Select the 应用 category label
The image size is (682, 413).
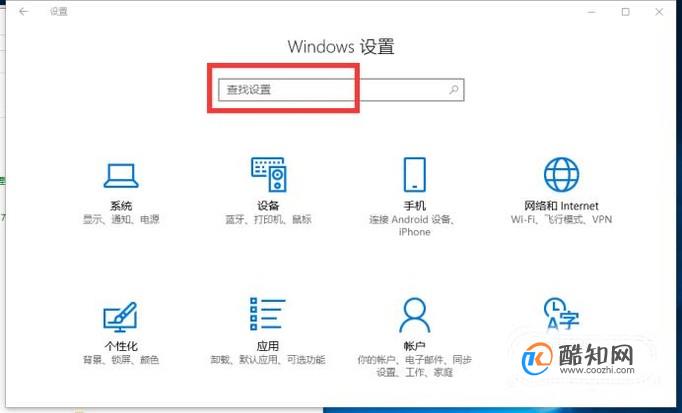267,346
